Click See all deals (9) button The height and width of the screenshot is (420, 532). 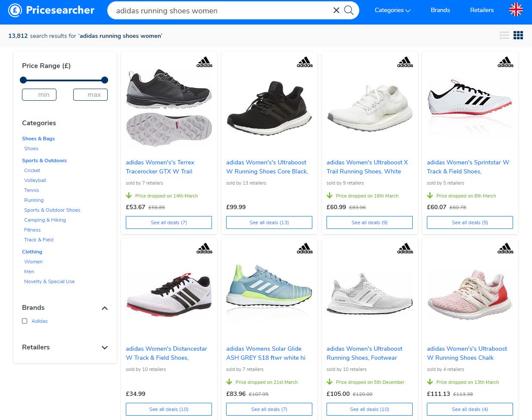point(370,222)
